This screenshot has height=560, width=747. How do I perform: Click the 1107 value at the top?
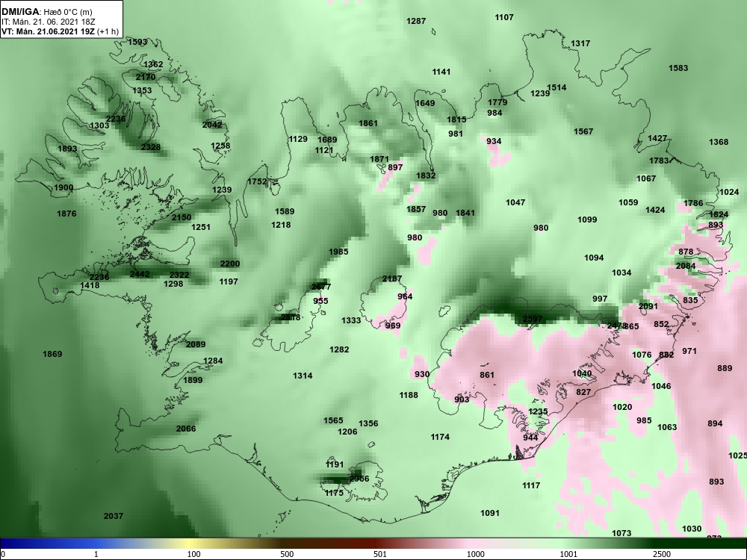pos(504,17)
